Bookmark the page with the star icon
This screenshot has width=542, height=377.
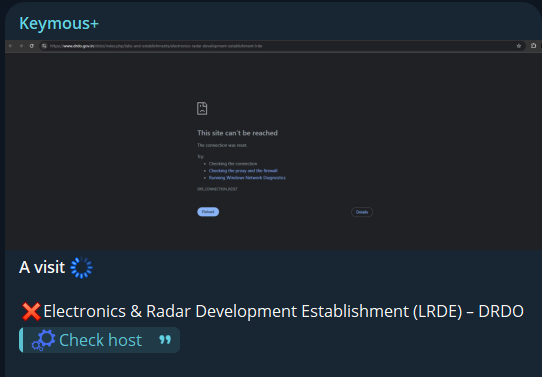pyautogui.click(x=518, y=46)
